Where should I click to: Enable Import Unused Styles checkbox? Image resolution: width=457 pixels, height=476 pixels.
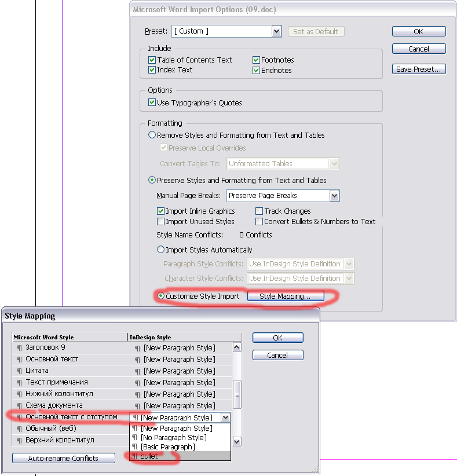(x=160, y=222)
